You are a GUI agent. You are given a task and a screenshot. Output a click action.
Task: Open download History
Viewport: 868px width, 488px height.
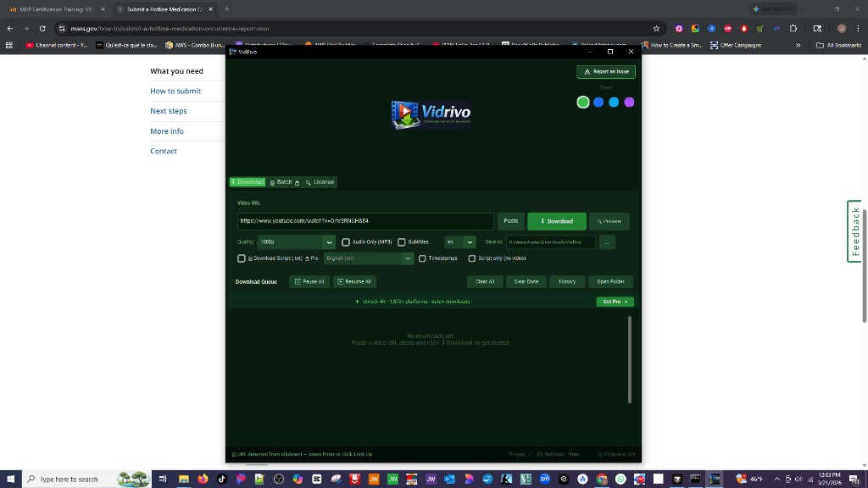[567, 281]
